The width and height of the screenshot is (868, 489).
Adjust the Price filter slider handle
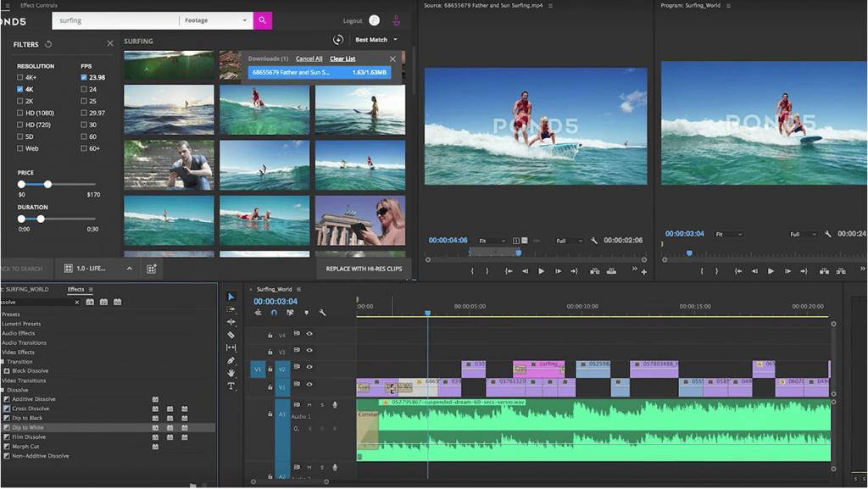tap(47, 183)
